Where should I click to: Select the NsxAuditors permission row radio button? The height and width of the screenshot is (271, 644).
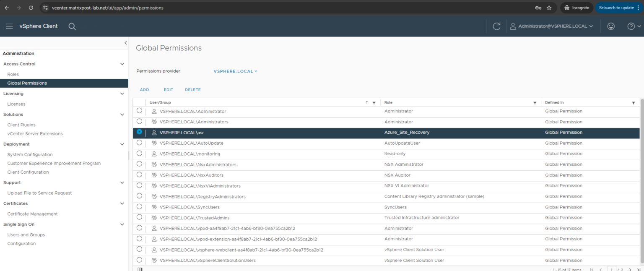[x=139, y=175]
